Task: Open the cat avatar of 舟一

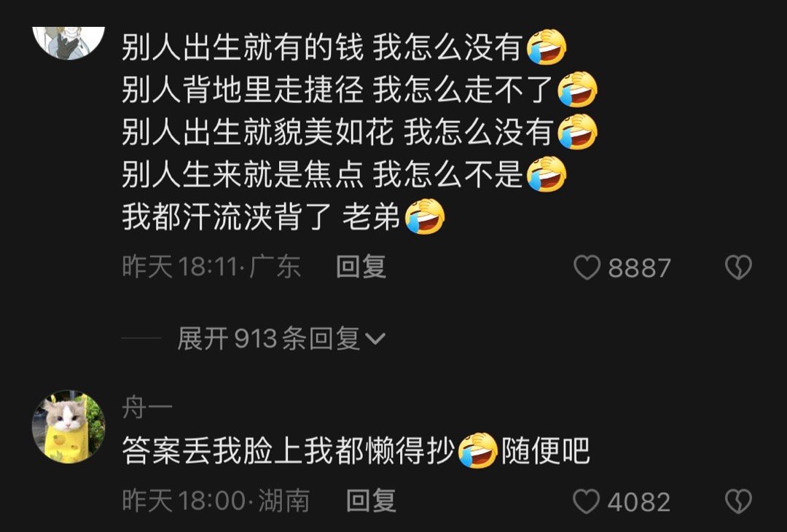Action: [x=68, y=426]
